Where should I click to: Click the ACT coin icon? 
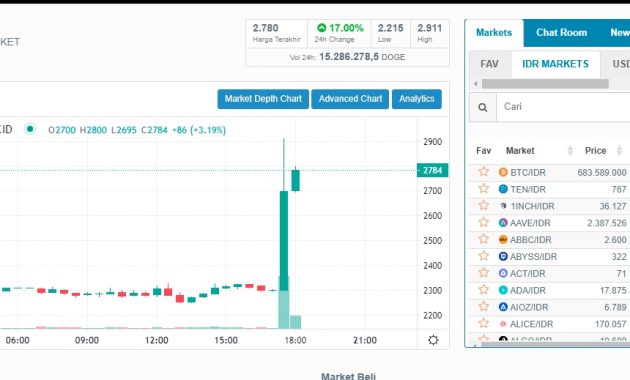pos(503,274)
